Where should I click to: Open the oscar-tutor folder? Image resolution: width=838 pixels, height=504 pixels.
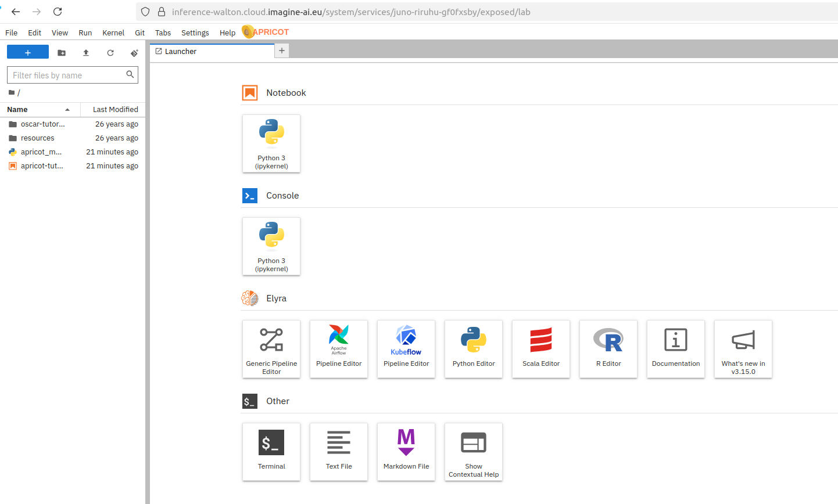pyautogui.click(x=42, y=124)
